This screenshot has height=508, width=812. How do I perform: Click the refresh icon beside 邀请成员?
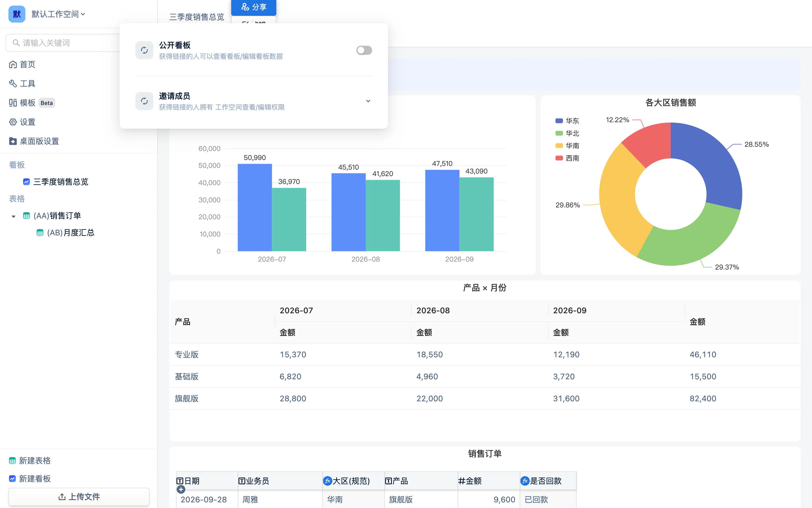click(144, 101)
